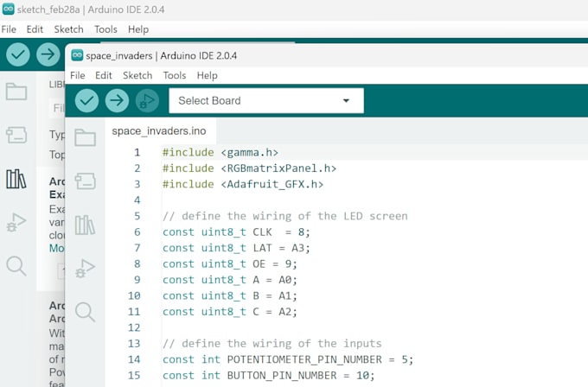
Task: Open Edit menu in space_invaders window
Action: click(x=104, y=75)
